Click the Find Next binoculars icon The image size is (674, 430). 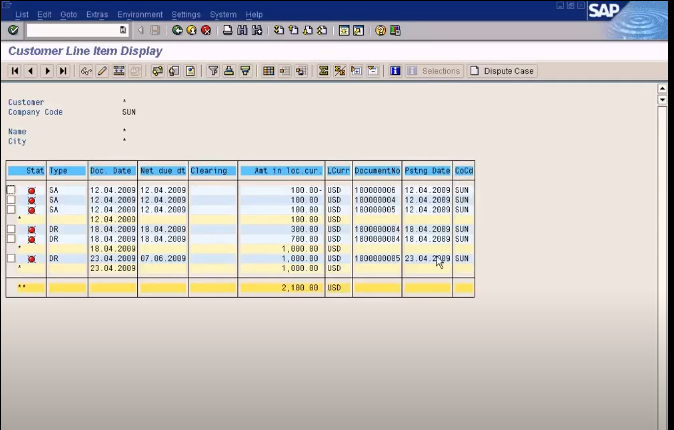coord(257,30)
